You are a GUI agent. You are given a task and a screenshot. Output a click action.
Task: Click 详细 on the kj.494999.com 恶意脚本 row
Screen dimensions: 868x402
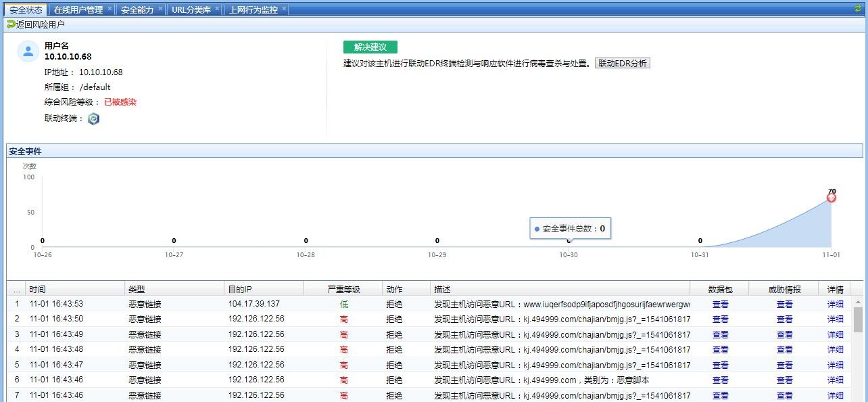point(835,380)
